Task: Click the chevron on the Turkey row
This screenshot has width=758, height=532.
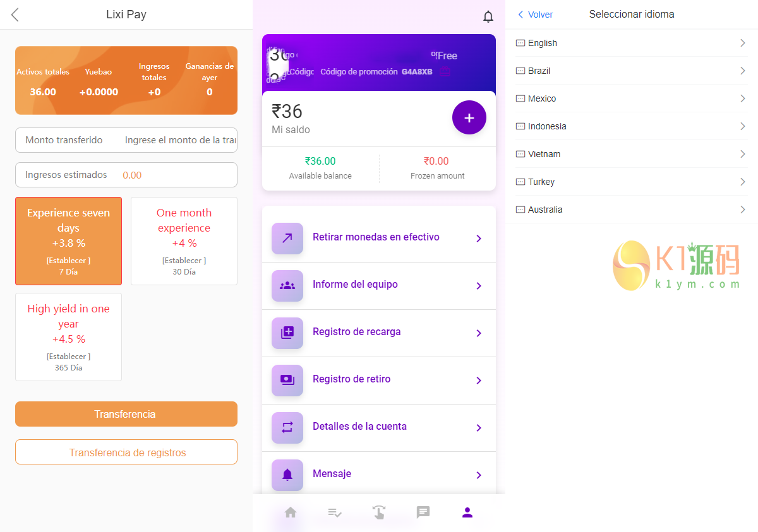Action: [743, 182]
